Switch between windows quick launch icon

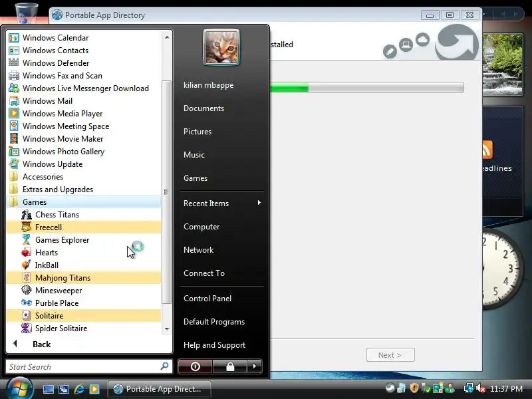tap(63, 389)
